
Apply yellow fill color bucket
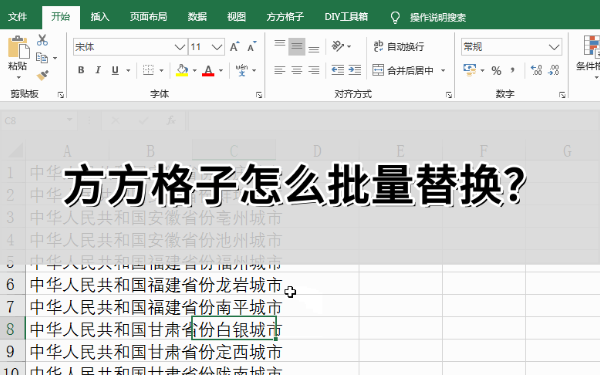point(182,70)
